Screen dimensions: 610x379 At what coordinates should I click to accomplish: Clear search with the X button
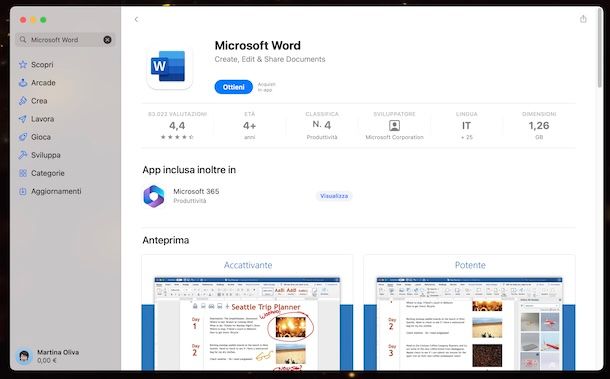click(x=107, y=40)
